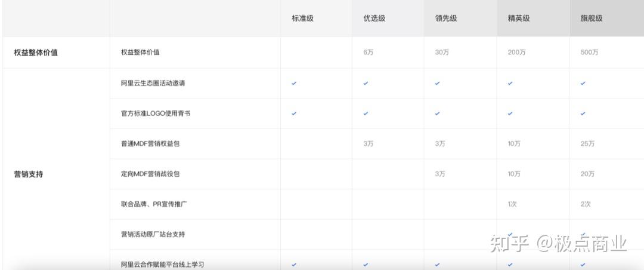
Task: Click 标准级 checkmark in 阿里云生态圈活动邀请 row
Action: tap(294, 83)
